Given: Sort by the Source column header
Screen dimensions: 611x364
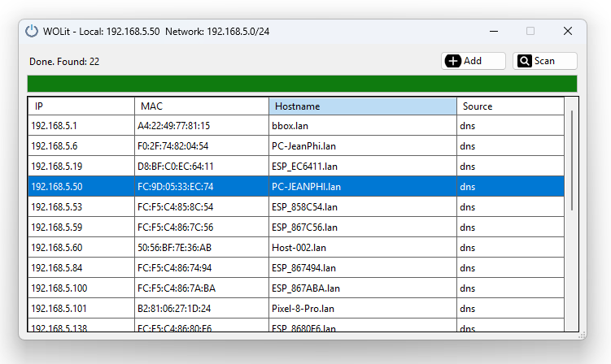Looking at the screenshot, I should tap(509, 106).
